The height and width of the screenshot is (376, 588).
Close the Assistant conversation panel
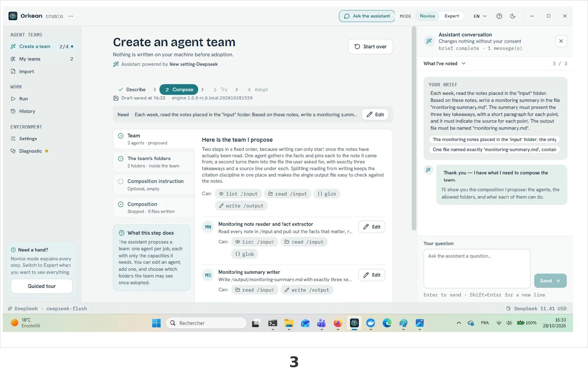[561, 41]
